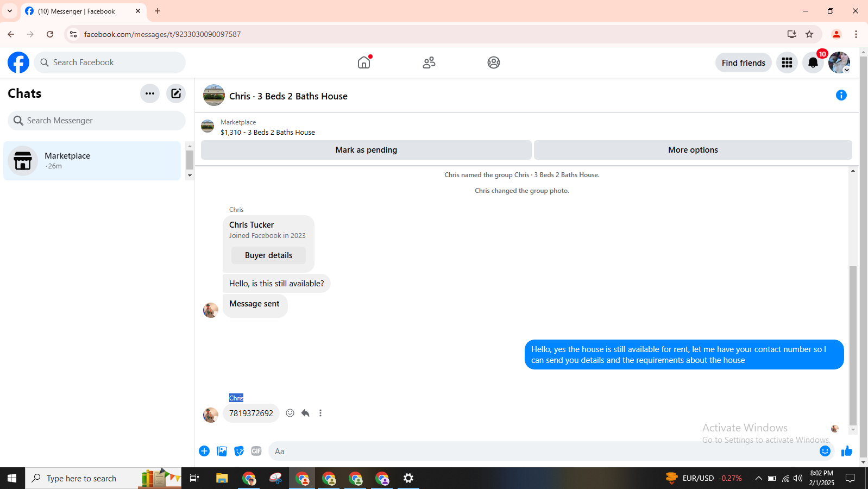Reload the page
This screenshot has width=868, height=489.
pos(50,34)
